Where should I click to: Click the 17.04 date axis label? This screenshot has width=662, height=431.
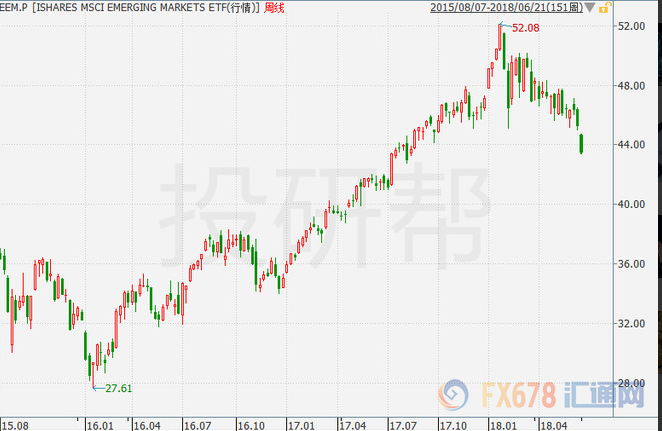tap(353, 426)
